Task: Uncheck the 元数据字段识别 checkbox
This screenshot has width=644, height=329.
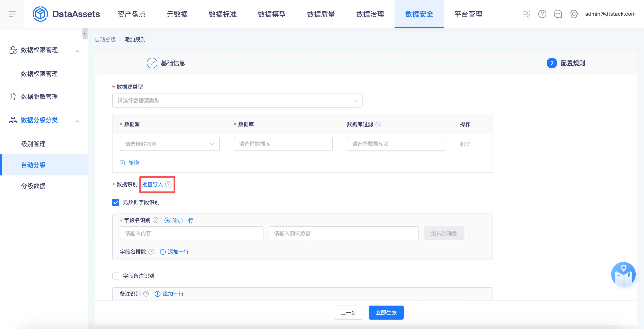Action: tap(116, 202)
